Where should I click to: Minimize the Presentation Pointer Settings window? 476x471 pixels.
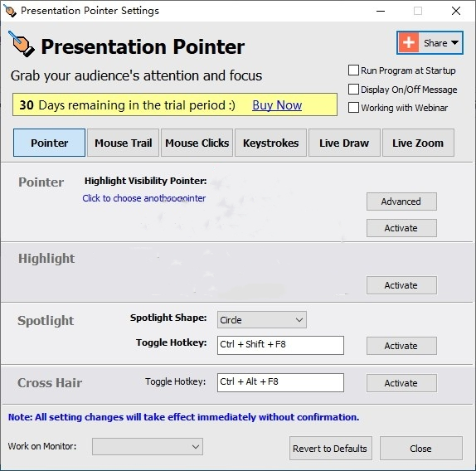(381, 12)
